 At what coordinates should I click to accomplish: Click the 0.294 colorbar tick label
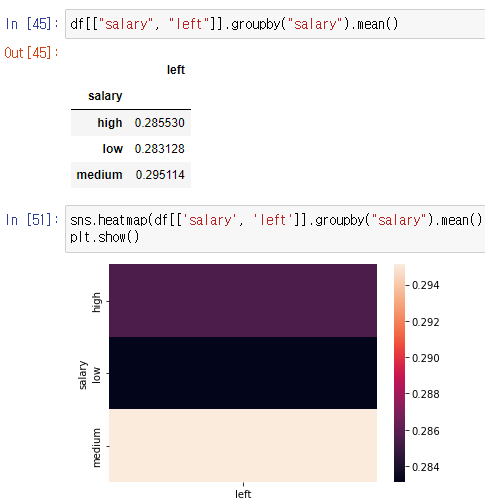coord(425,285)
